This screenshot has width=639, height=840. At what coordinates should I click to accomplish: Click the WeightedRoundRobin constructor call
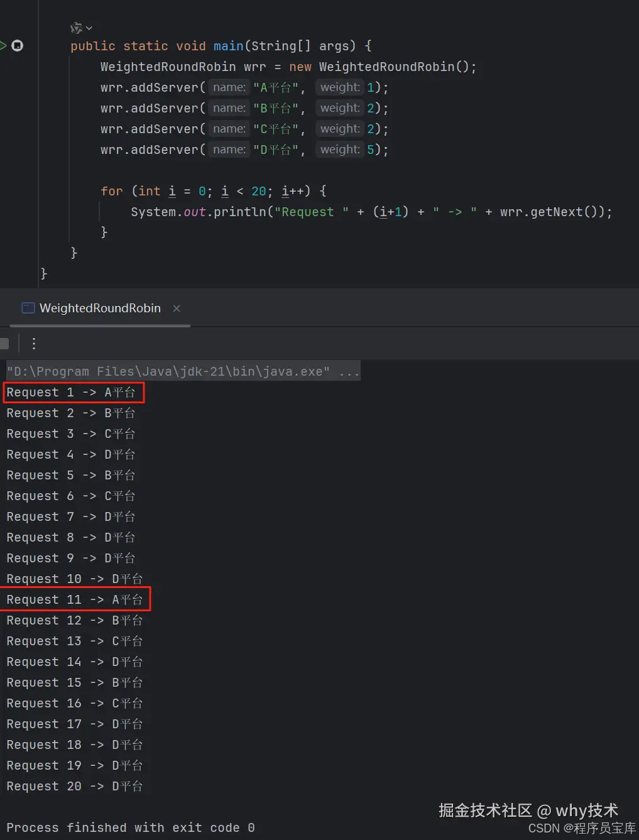point(395,67)
